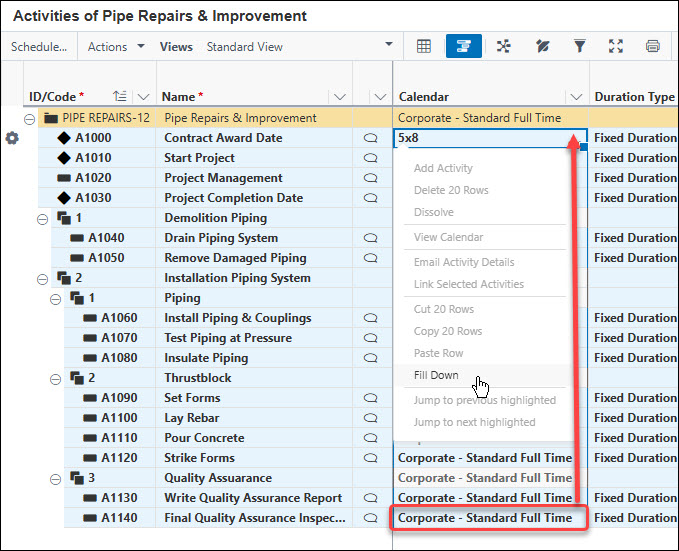The width and height of the screenshot is (679, 551).
Task: Open discussion bubble for Contract Award Date
Action: 372,138
